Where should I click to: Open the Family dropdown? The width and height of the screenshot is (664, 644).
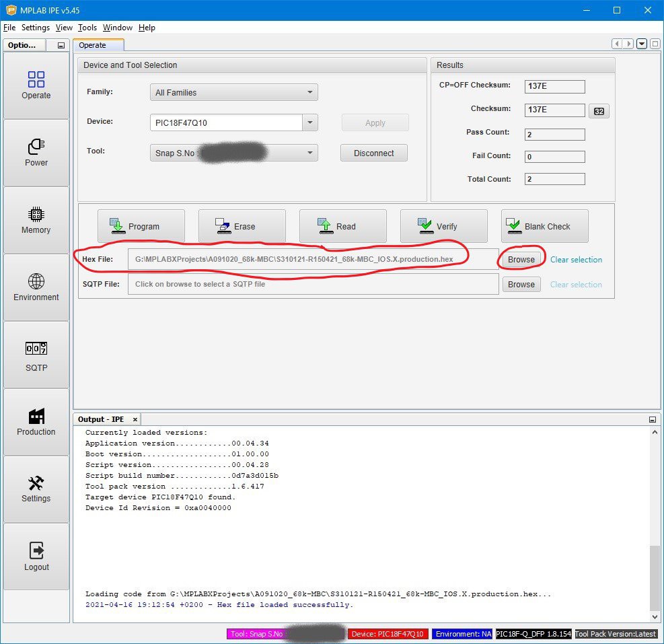pyautogui.click(x=233, y=92)
